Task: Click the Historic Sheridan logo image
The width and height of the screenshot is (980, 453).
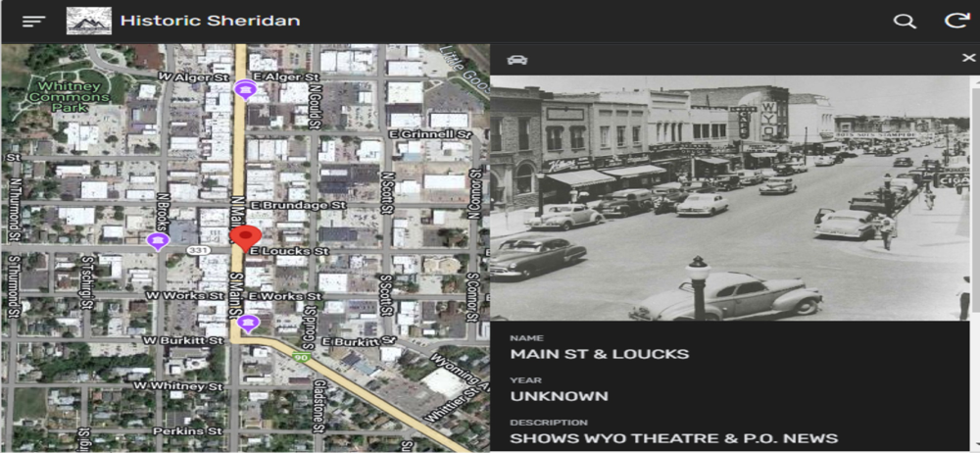Action: pos(89,21)
